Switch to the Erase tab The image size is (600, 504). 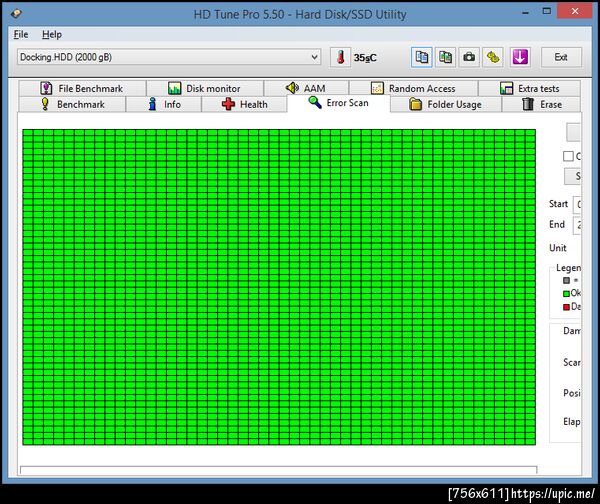[541, 104]
